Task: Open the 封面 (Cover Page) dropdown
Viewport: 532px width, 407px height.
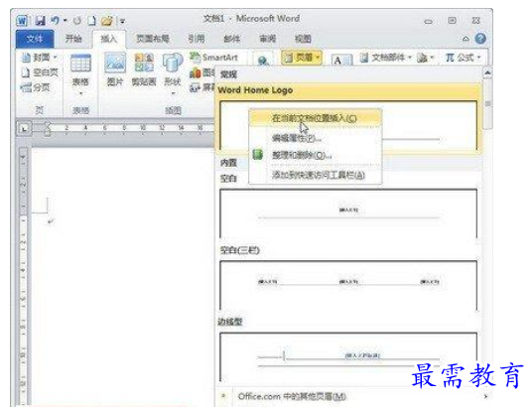Action: pos(39,58)
